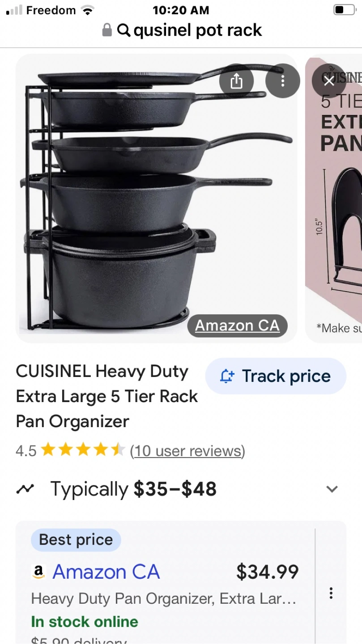Tap the Amazon logo icon beside seller

coord(38,572)
